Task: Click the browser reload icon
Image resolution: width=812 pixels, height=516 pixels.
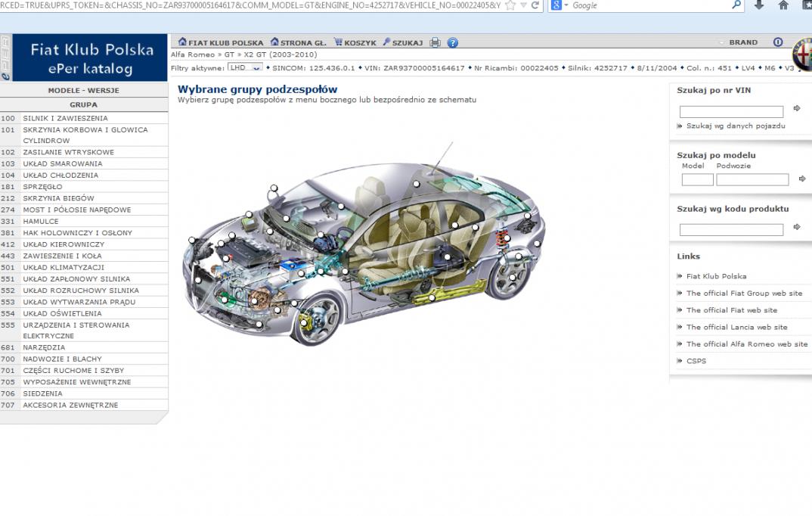Action: tap(535, 5)
